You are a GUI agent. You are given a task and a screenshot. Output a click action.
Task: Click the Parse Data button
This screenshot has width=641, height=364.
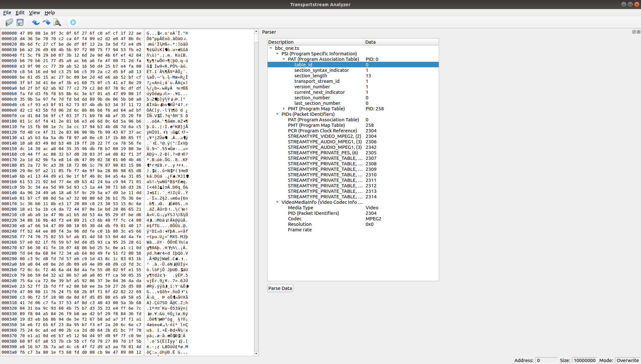pyautogui.click(x=280, y=288)
